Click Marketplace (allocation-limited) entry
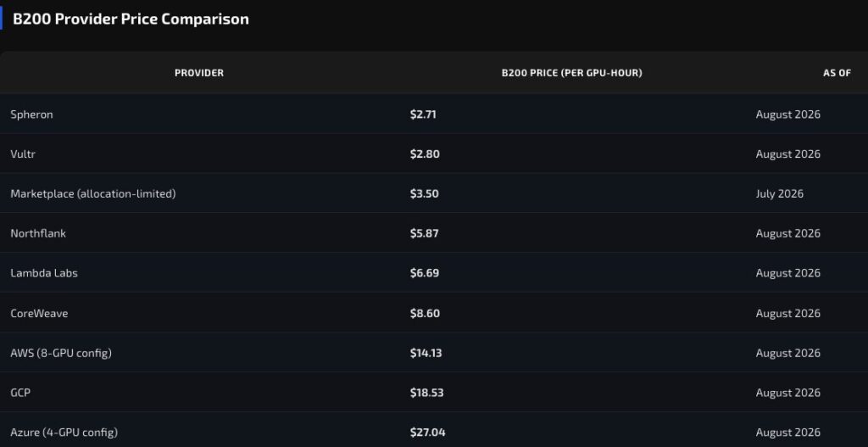 click(93, 194)
